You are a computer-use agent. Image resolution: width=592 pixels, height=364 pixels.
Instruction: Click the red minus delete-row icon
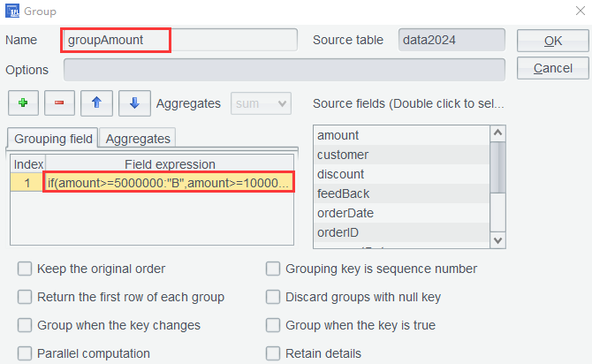(59, 103)
